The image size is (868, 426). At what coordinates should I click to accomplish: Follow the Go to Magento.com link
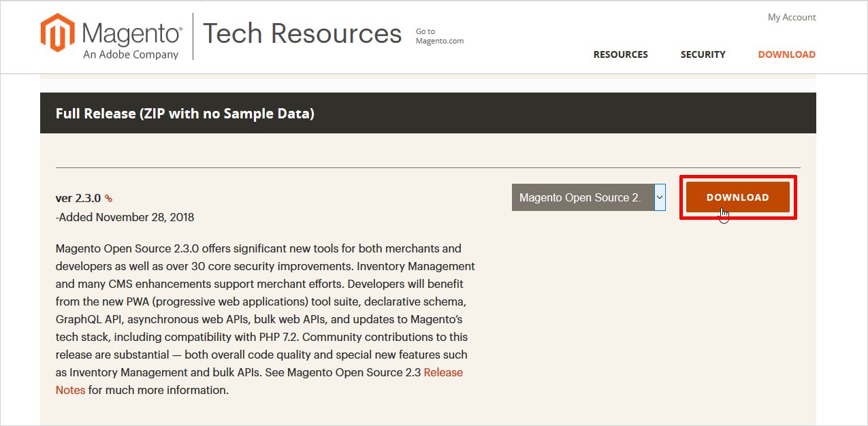[x=439, y=36]
